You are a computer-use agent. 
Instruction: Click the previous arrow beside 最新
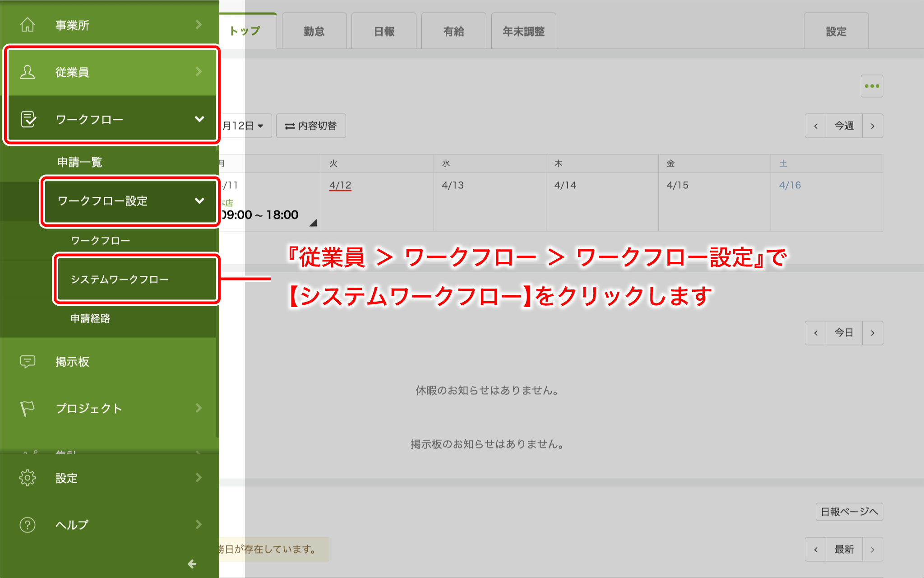pos(816,550)
